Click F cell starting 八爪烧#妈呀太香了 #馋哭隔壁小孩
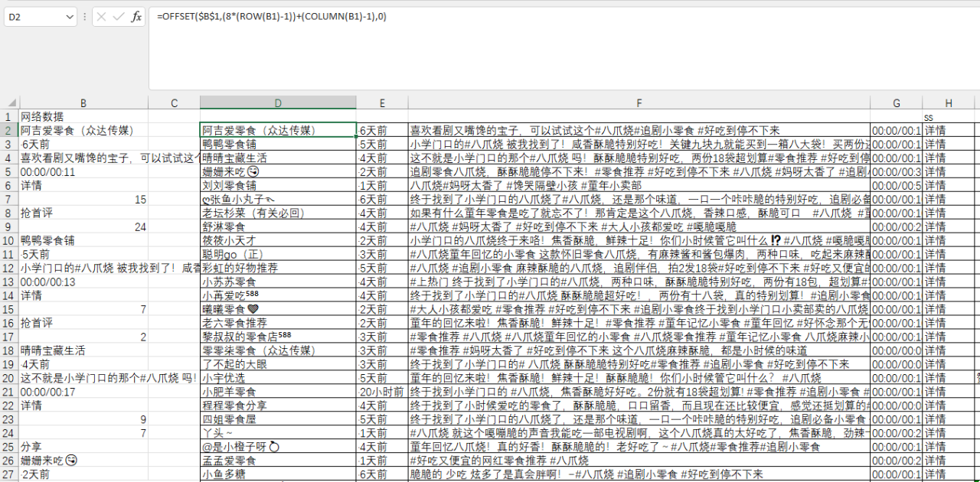The image size is (980, 482). (639, 186)
